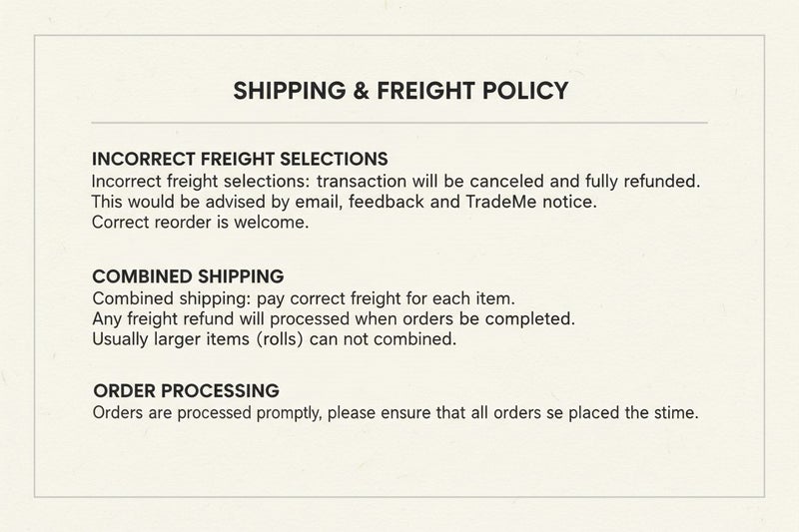Click the "SHIPPING & FREIGHT POLICY" title

coord(400,91)
